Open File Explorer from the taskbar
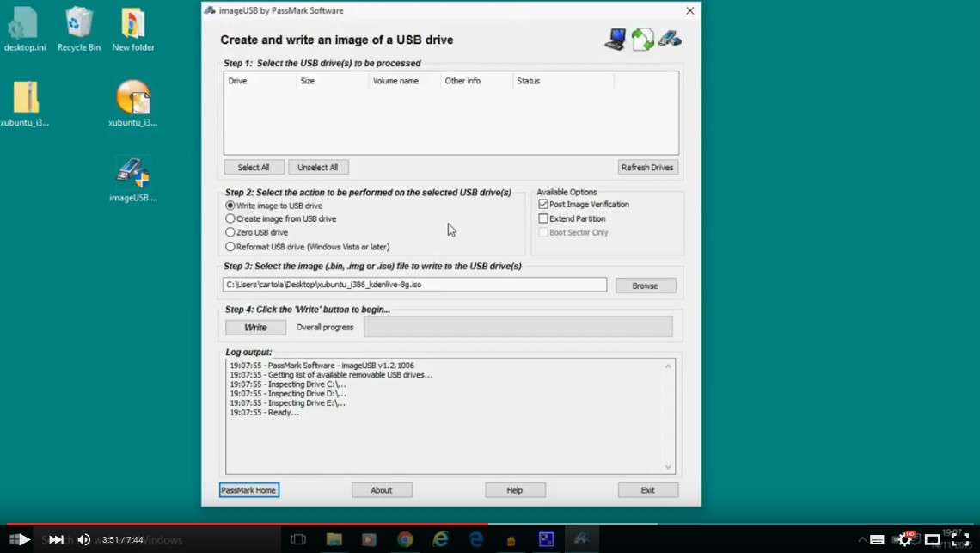The image size is (980, 553). 334,539
